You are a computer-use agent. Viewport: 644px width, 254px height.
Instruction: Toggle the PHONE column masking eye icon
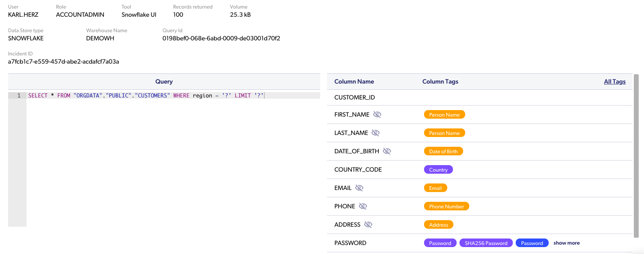tap(363, 206)
